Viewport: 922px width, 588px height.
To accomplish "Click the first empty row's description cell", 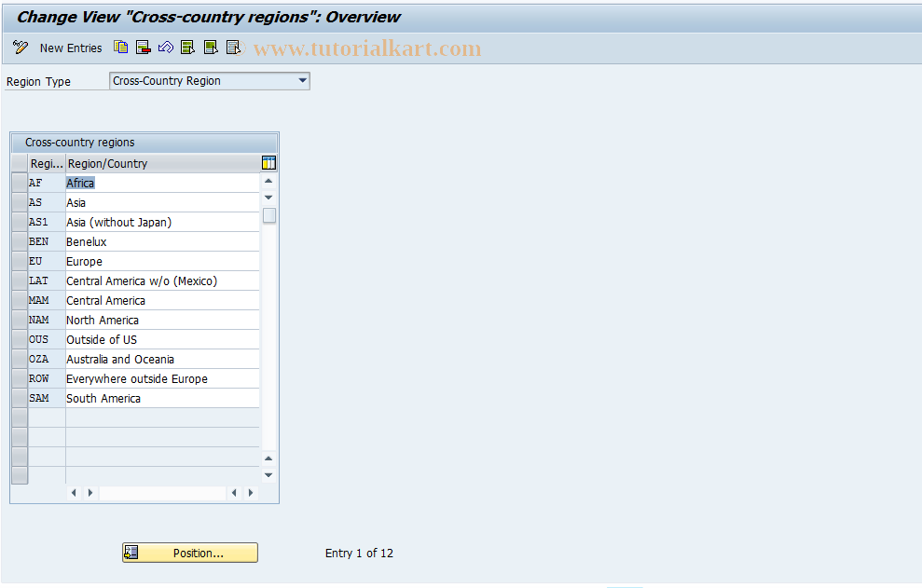I will 162,417.
